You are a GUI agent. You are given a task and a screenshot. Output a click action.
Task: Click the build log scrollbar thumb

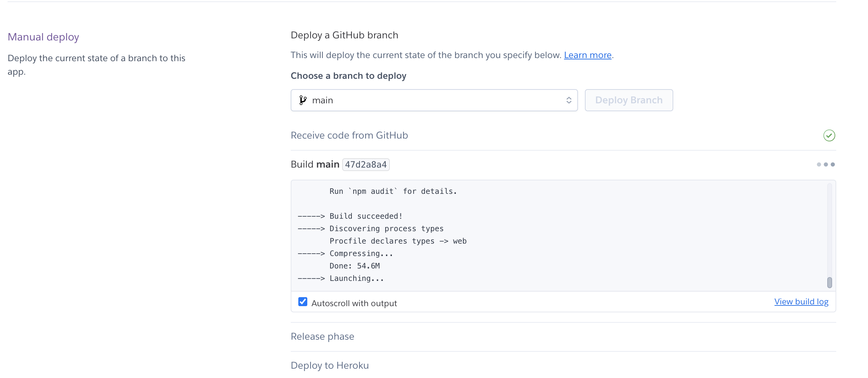point(829,282)
